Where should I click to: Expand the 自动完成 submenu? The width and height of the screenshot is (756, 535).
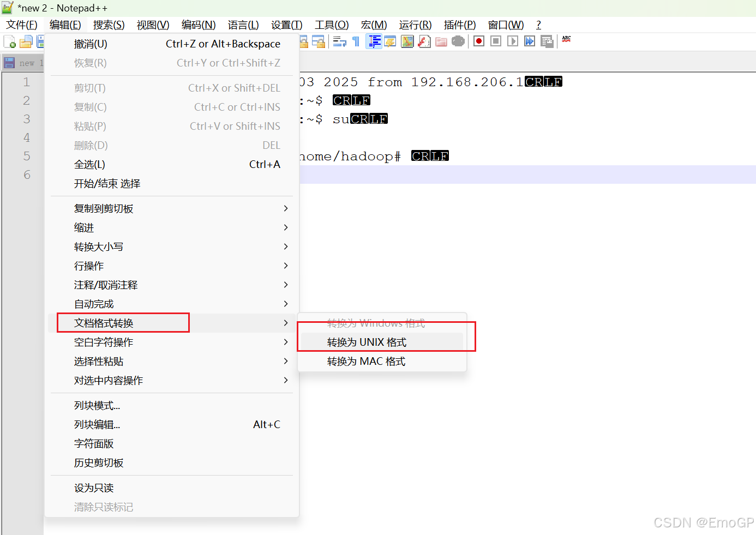click(x=172, y=304)
